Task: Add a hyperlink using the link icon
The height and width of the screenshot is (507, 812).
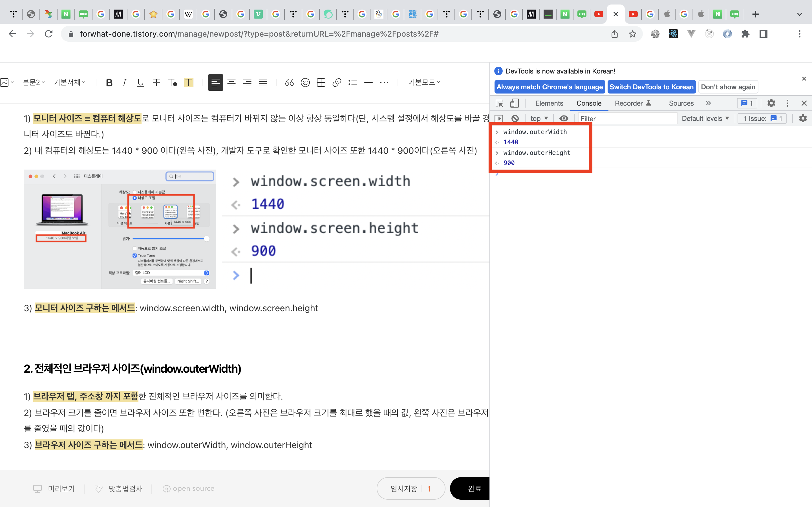Action: pyautogui.click(x=337, y=83)
